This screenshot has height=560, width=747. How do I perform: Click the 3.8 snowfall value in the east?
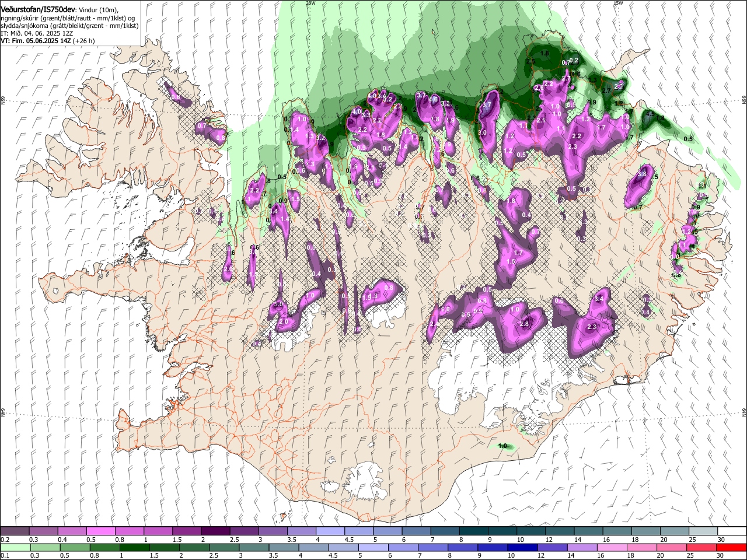[x=643, y=174]
